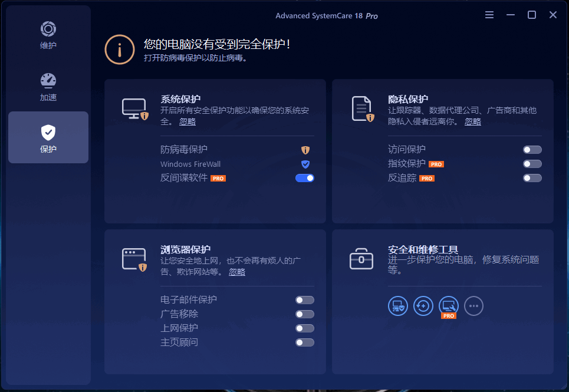
Task: Click 忽略 link under 浏览器保护
Action: [x=237, y=272]
